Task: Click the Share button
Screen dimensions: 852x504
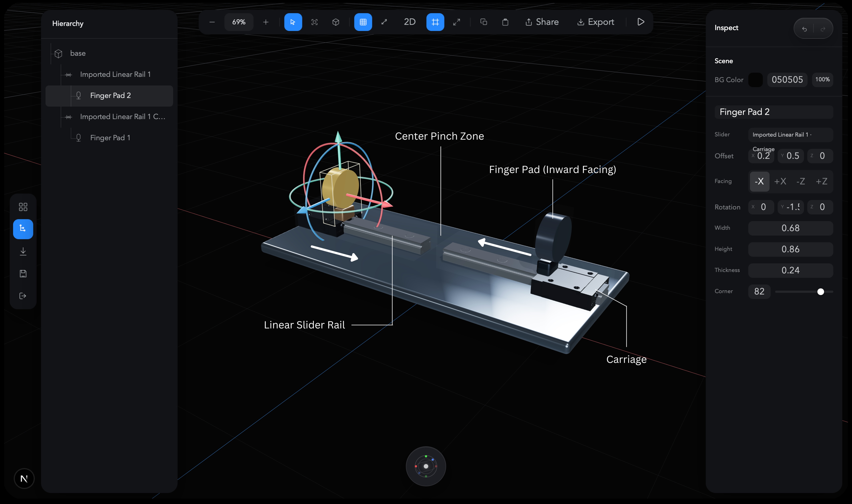Action: coord(542,22)
